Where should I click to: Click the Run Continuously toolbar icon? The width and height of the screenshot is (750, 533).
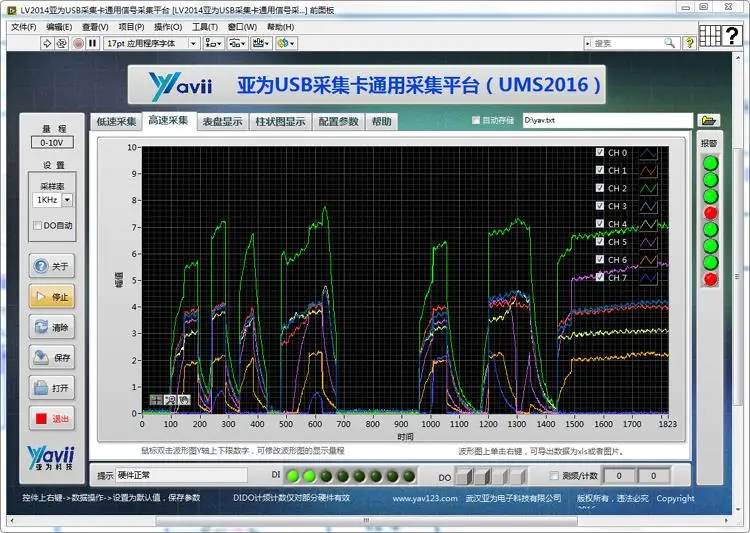[x=61, y=43]
